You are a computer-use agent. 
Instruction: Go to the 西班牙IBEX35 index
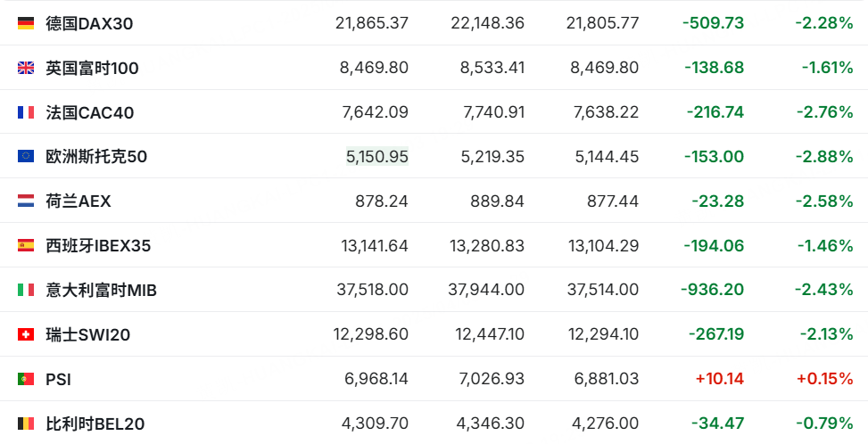[x=98, y=245]
